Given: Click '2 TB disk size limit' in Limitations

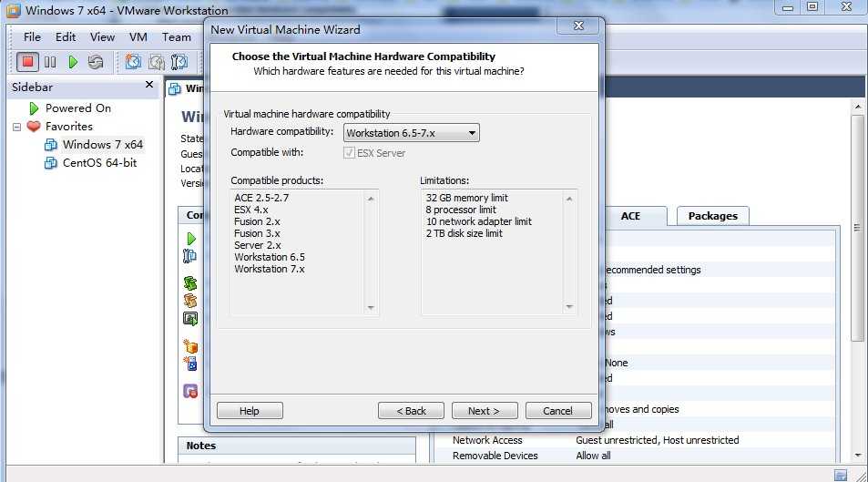Looking at the screenshot, I should pos(464,233).
